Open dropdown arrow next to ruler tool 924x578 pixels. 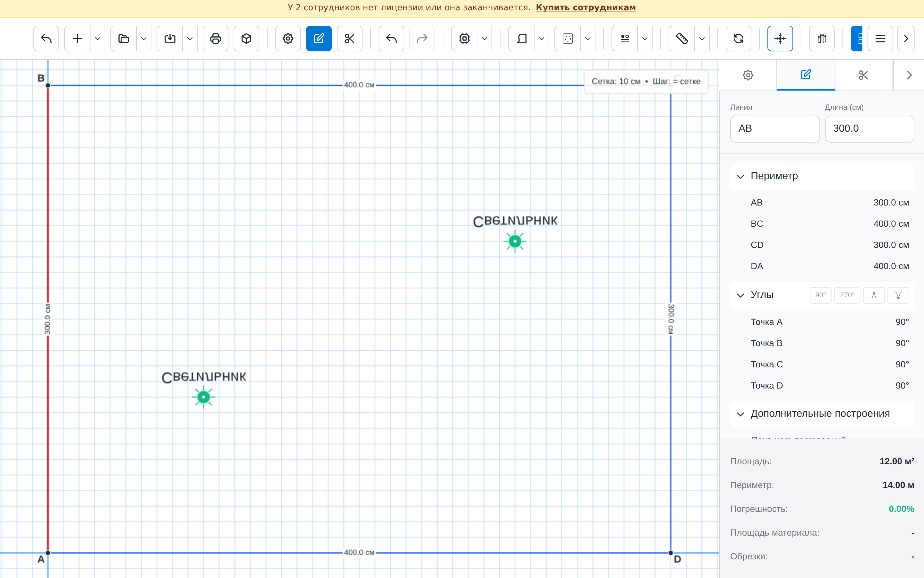point(702,39)
